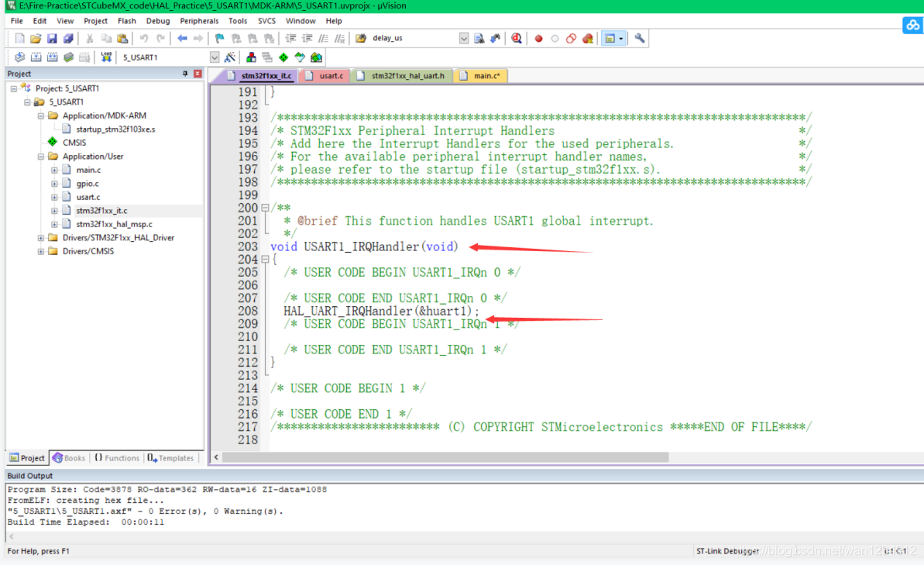Image resolution: width=924 pixels, height=565 pixels.
Task: Expand the Drivers/STM32F1xx_HAL_Driver folder
Action: [x=41, y=238]
